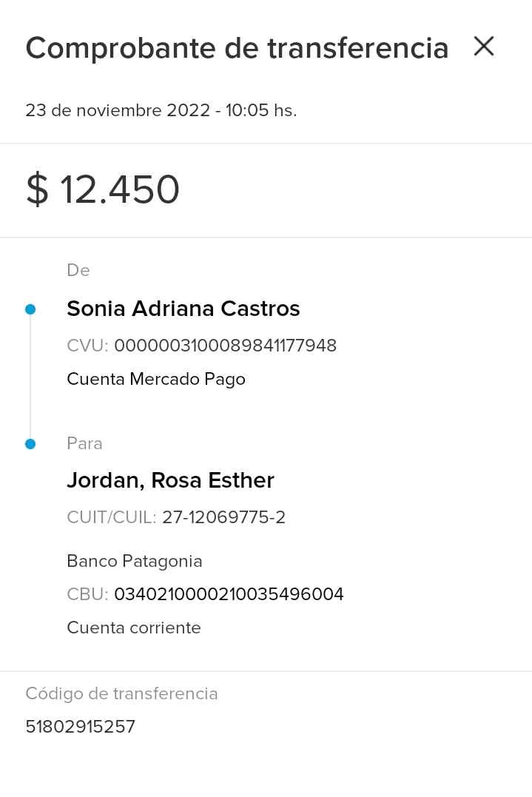Click the Código de transferencia label
Viewport: 532px width, 797px height.
coord(121,693)
